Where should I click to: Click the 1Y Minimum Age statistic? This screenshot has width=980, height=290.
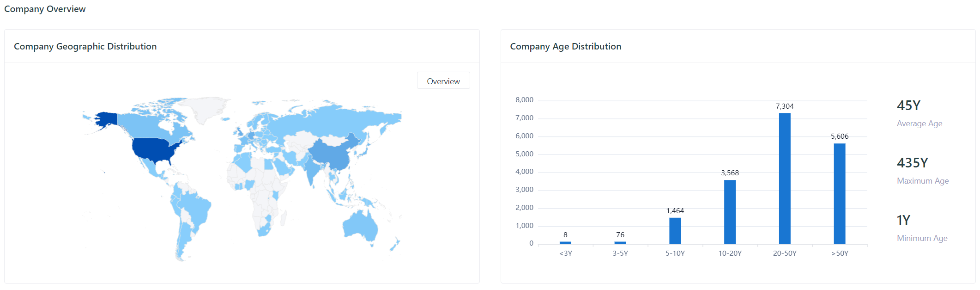click(x=903, y=221)
